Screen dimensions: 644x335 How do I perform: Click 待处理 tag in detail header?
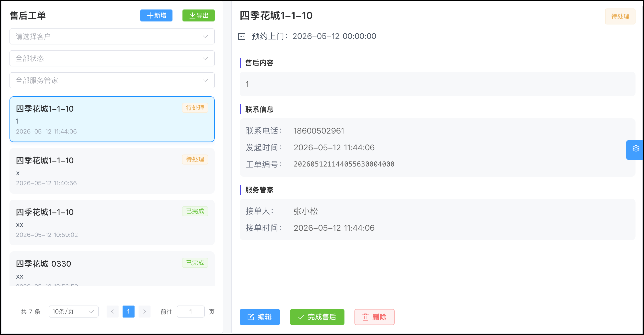click(x=620, y=16)
